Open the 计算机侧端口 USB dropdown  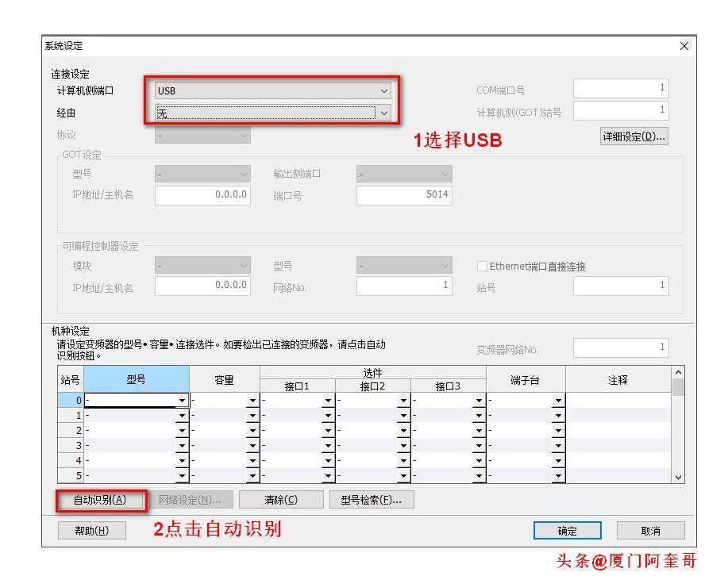(274, 90)
